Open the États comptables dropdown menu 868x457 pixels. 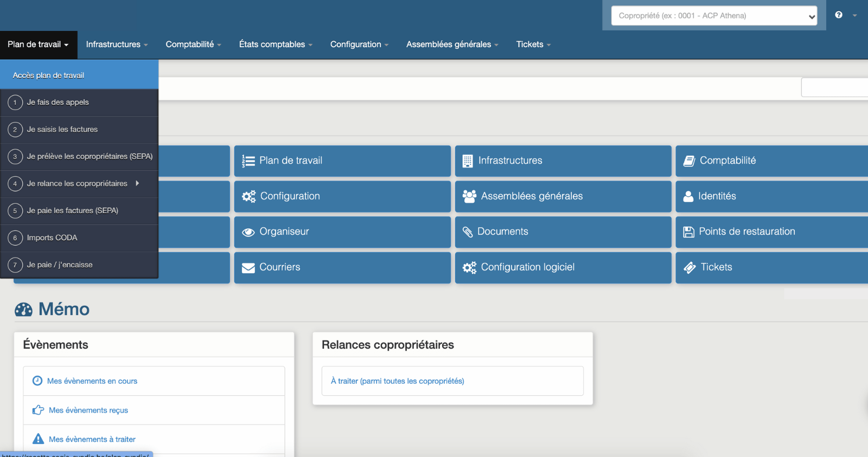click(x=276, y=44)
